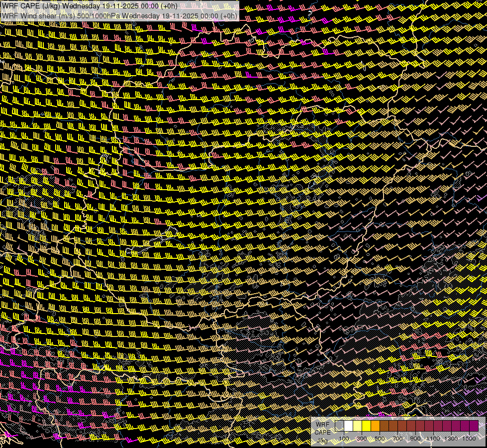Click the 100 legend value

[344, 439]
